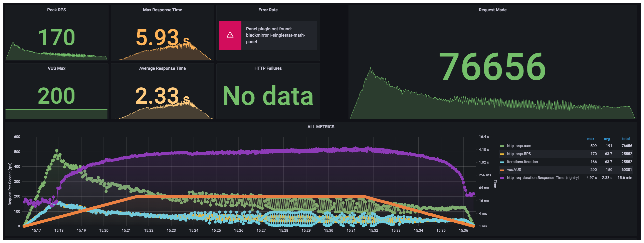Sort legend by the total column
Viewport: 644px width, 243px height.
point(626,139)
